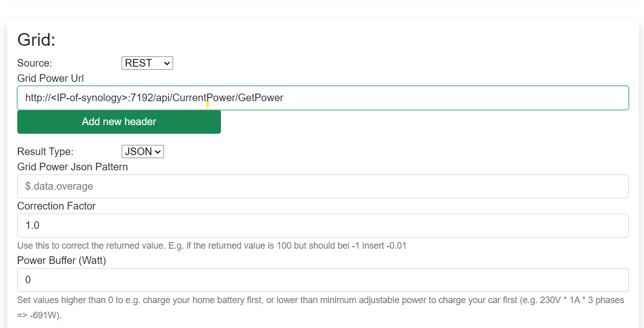Image resolution: width=644 pixels, height=328 pixels.
Task: Click the Correction Factor label
Action: pyautogui.click(x=56, y=205)
